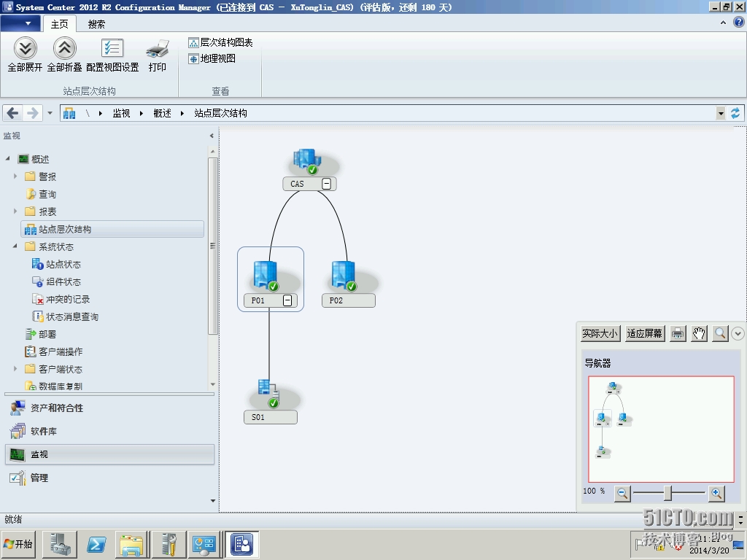Select the magnifier zoom tool
Viewport: 747px width, 560px height.
[720, 333]
